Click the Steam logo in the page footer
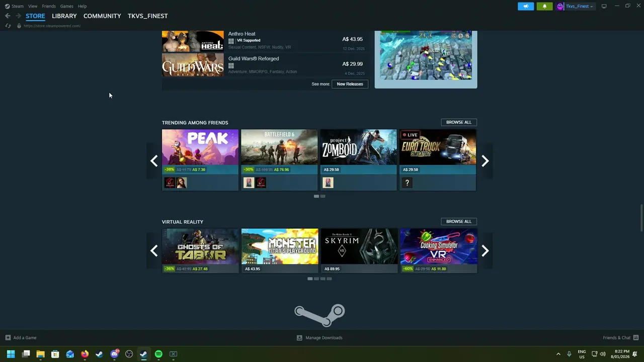 [x=319, y=315]
